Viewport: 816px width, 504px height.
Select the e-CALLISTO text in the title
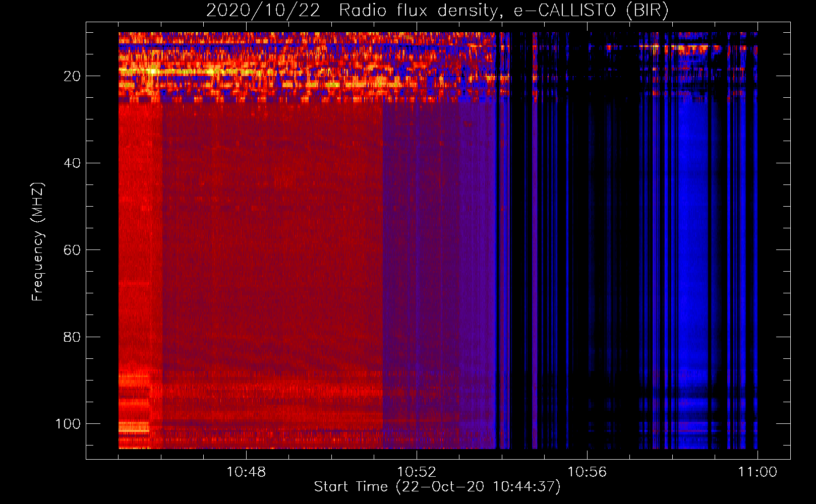564,10
